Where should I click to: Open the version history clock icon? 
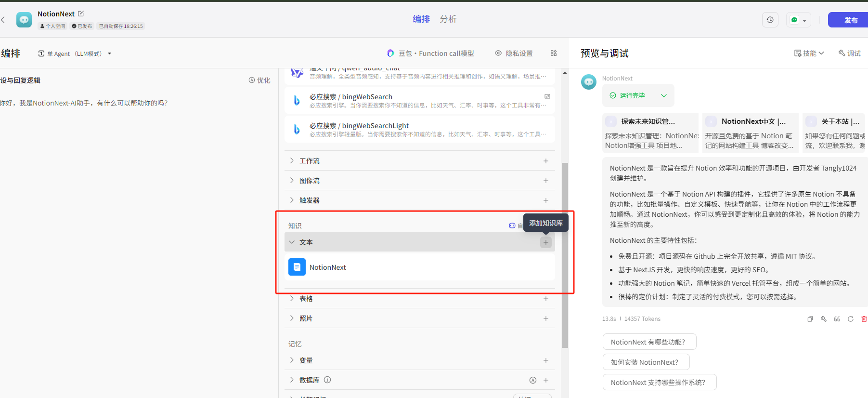pos(770,20)
